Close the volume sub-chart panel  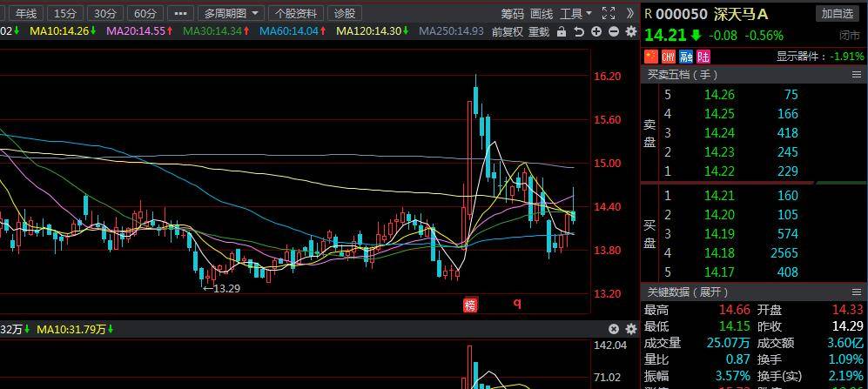coord(614,329)
